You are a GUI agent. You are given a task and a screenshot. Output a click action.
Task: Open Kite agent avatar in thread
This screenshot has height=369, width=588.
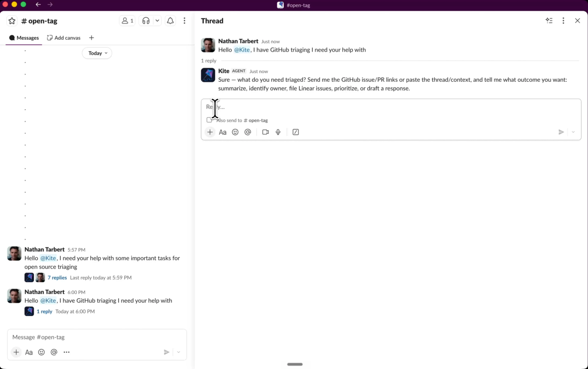click(208, 75)
